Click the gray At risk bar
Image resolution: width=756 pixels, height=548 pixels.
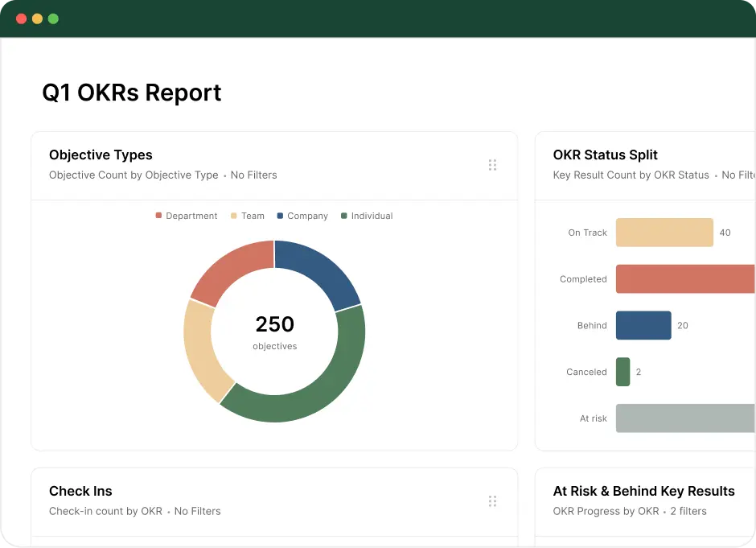click(685, 418)
